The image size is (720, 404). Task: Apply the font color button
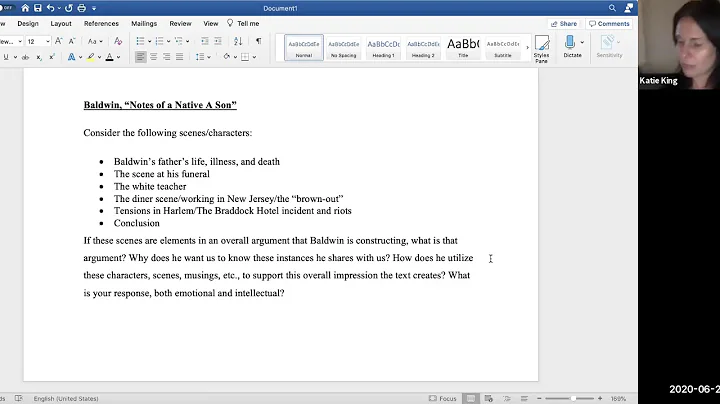pos(109,57)
